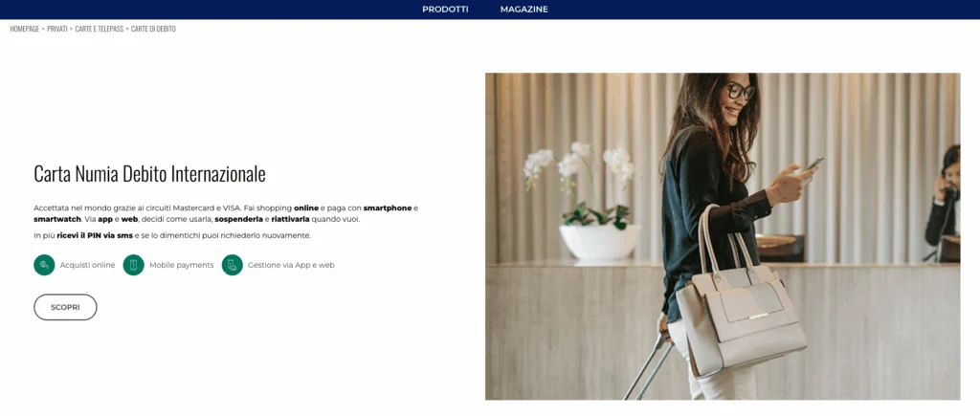980x416 pixels.
Task: Click the hero photo of woman with phone
Action: tap(723, 236)
